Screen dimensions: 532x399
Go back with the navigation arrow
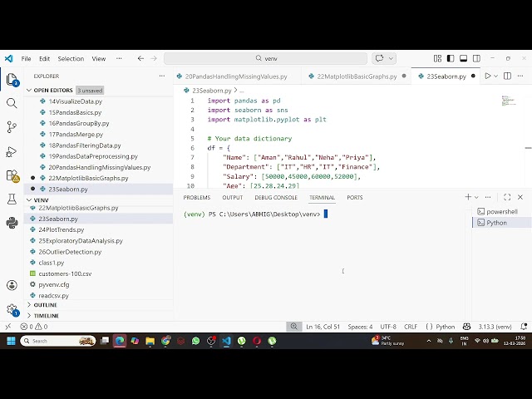[x=140, y=58]
